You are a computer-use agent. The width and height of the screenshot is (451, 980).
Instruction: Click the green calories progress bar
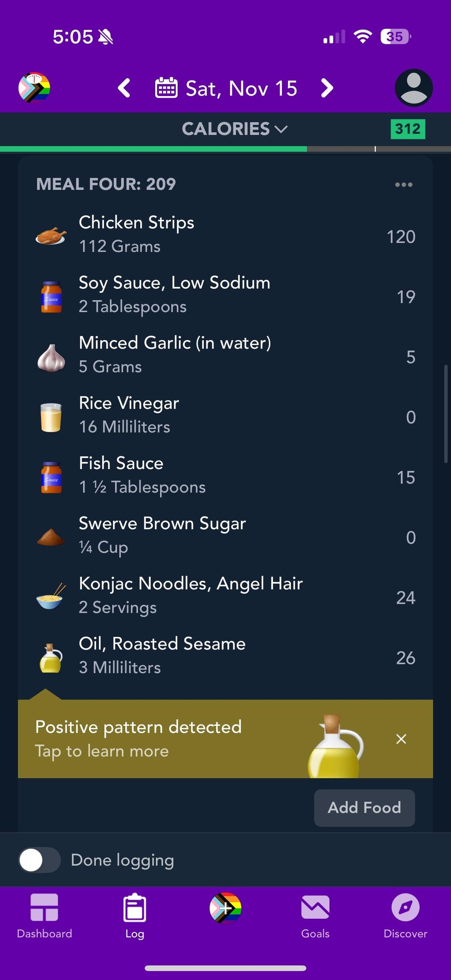[154, 149]
